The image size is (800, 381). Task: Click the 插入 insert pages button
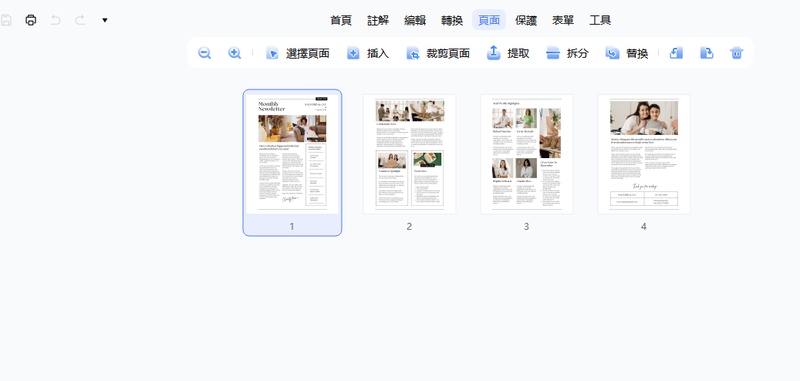coord(368,53)
